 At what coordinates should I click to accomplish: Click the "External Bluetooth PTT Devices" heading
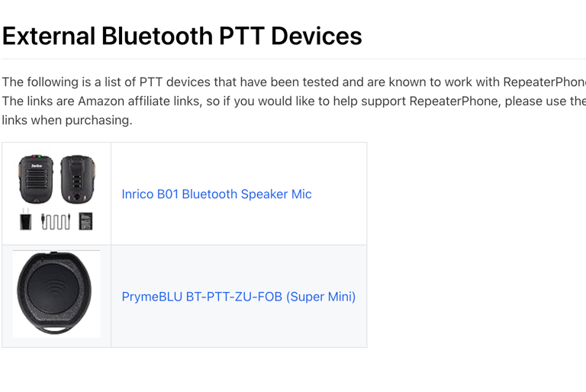coord(182,37)
